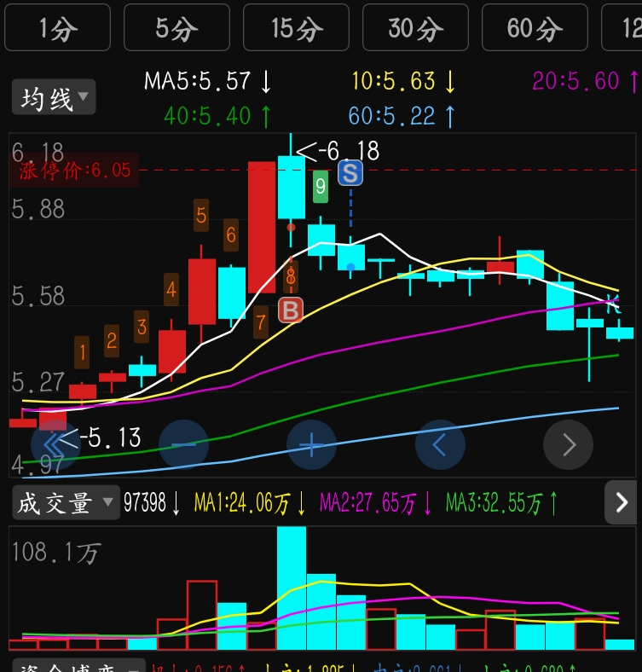642x672 pixels.
Task: Tap the minus zoom-out chart button
Action: click(x=184, y=445)
